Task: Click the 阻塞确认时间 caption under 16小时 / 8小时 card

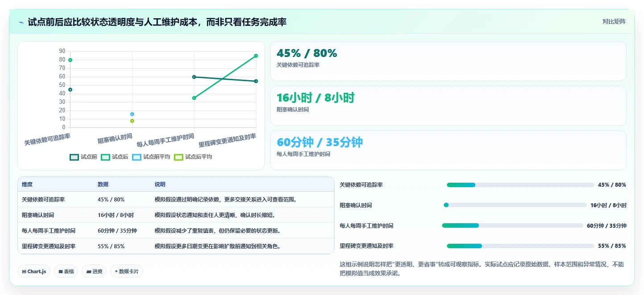Action: tap(293, 110)
